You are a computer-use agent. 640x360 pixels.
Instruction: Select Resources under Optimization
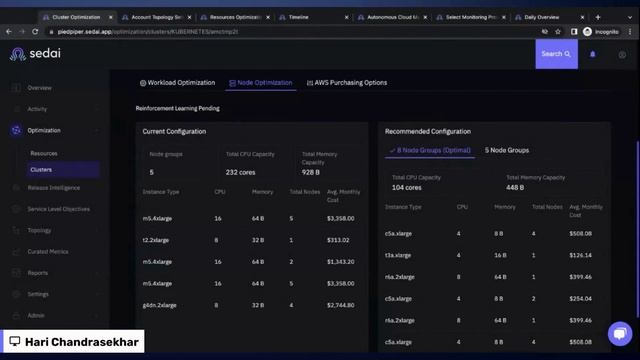44,153
